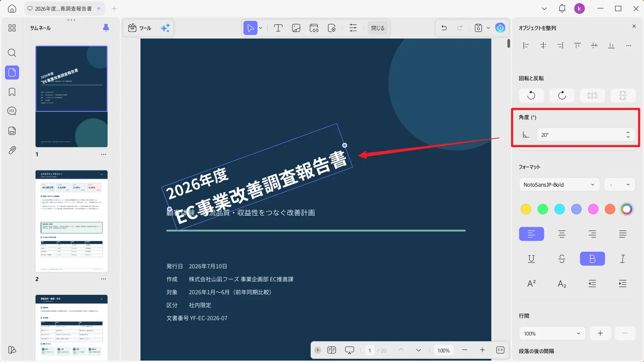Image resolution: width=644 pixels, height=362 pixels.
Task: Open the ツール menu
Action: point(140,28)
